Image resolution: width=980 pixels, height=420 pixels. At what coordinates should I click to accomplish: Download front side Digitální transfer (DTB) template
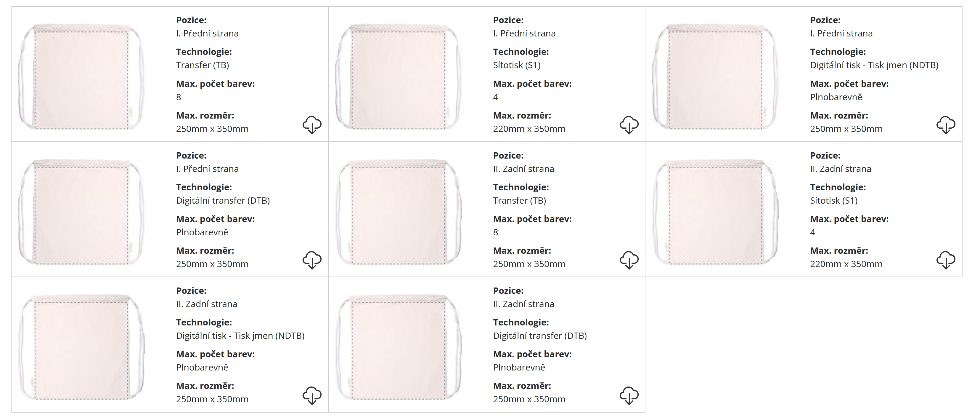312,260
